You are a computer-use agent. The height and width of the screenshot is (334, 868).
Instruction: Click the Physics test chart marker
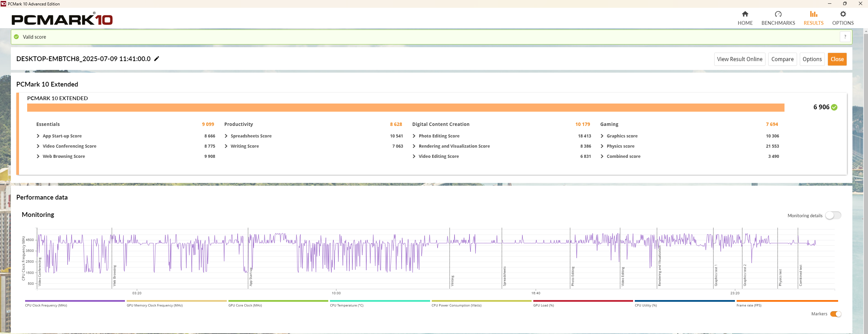[x=780, y=278]
